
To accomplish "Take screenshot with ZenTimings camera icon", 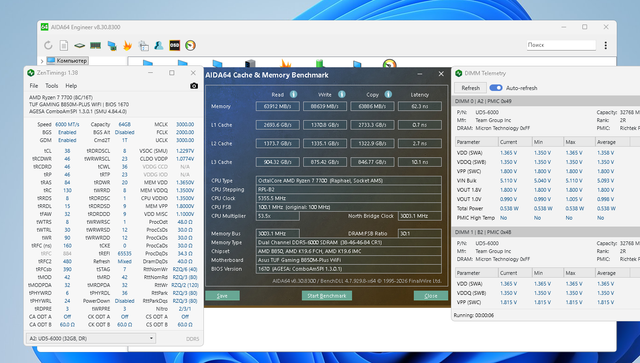I will [194, 86].
